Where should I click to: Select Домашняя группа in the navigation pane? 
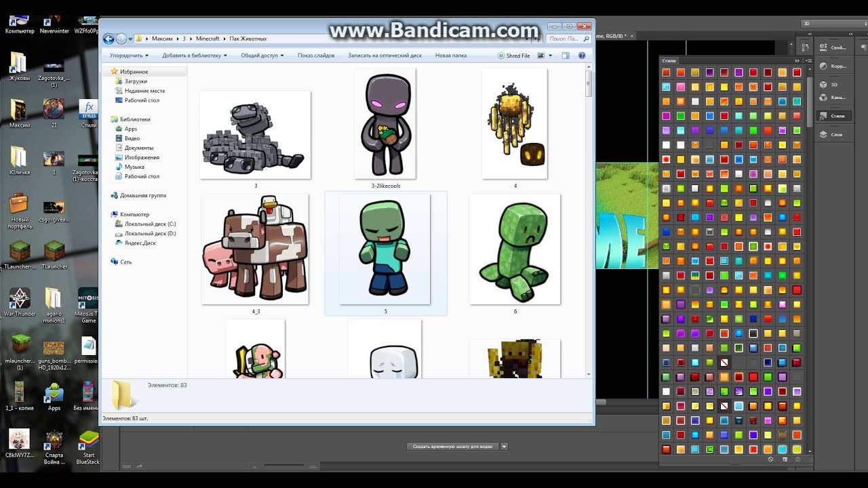[143, 195]
